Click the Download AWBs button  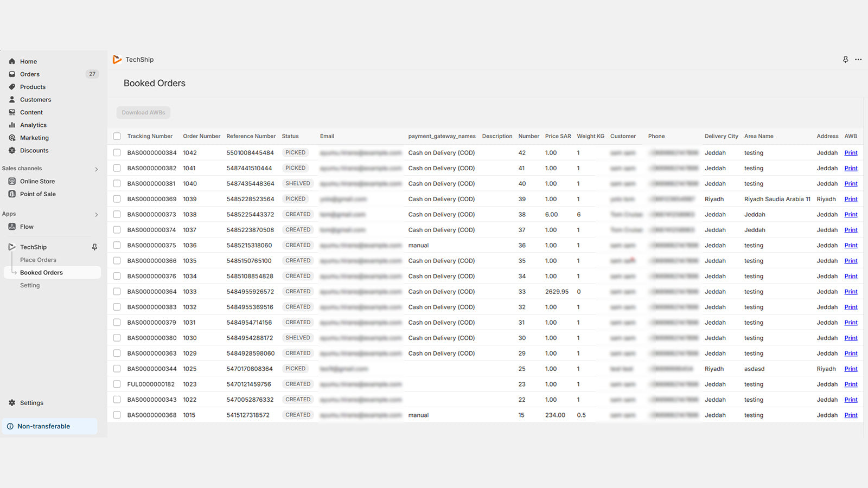pyautogui.click(x=143, y=112)
